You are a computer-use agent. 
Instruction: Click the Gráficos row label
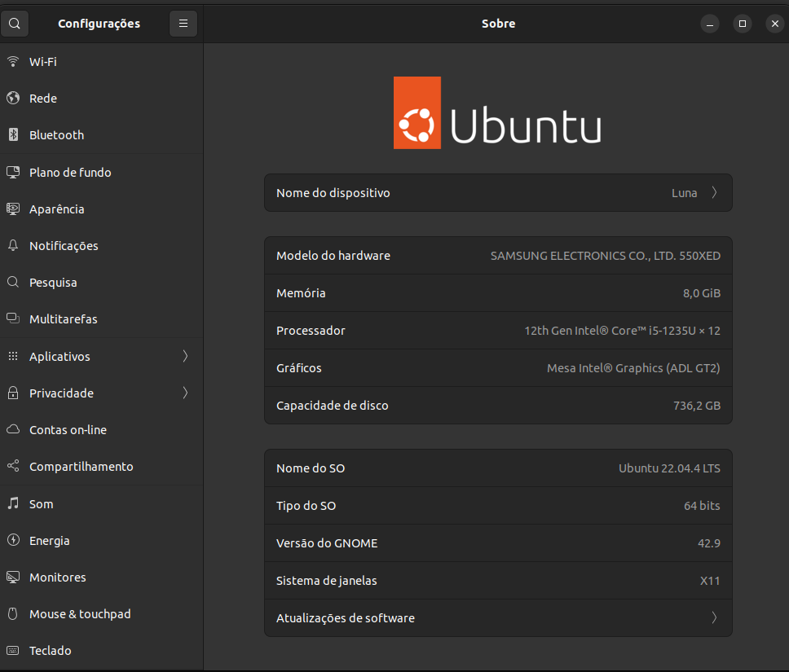click(299, 367)
